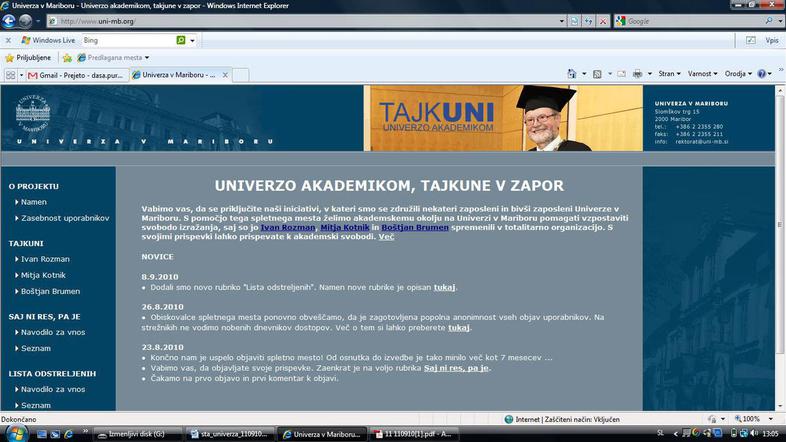Switch to the Gmail - Prejeto tab
This screenshot has height=442, width=786.
77,75
